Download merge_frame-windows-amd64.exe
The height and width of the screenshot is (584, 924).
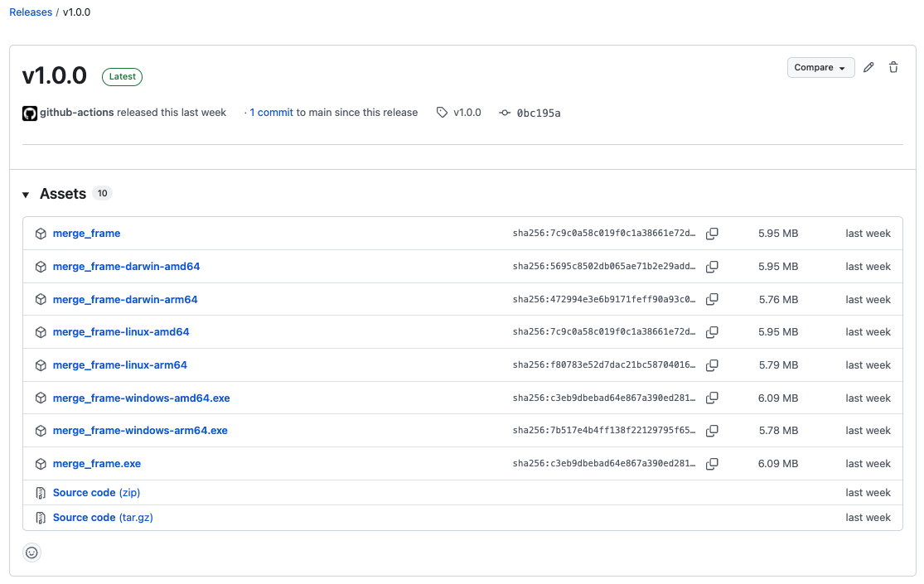coord(142,398)
